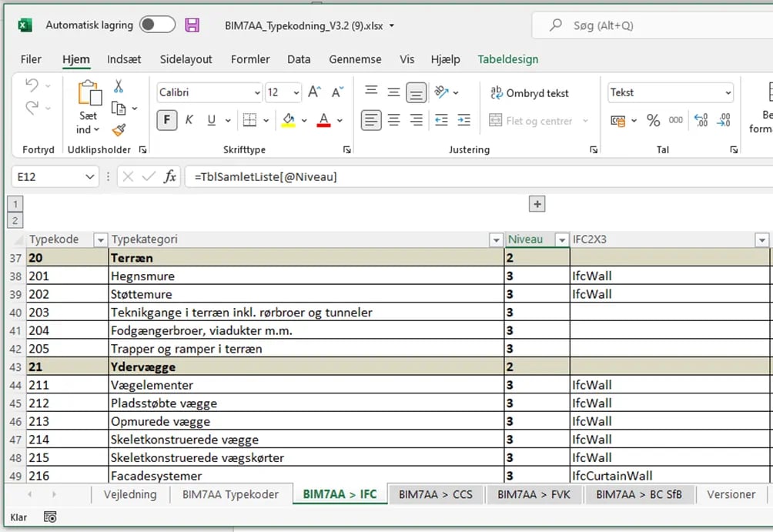
Task: Open Udklipsholder clipboard pane launcher
Action: 142,149
